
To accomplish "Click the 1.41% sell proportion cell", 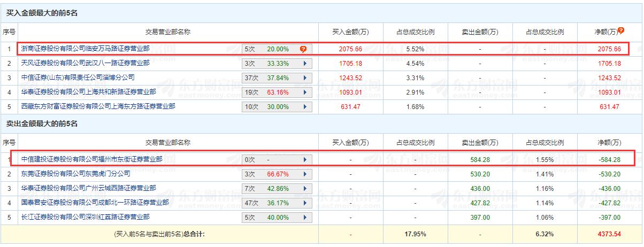I will 545,174.
